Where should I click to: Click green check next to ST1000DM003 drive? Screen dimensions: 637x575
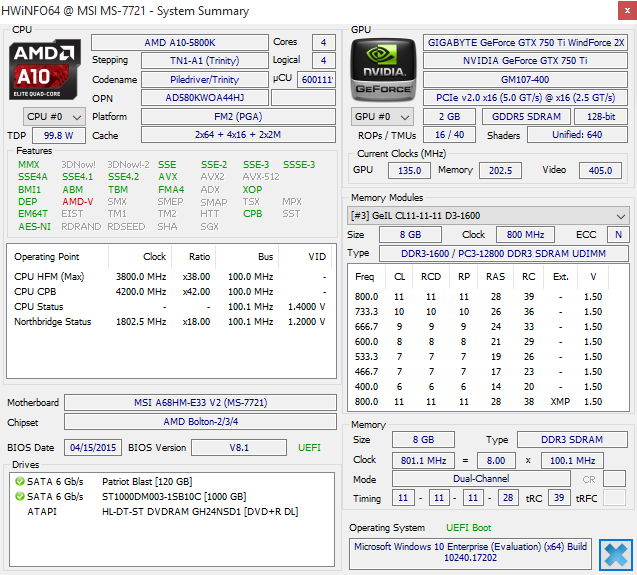click(20, 497)
